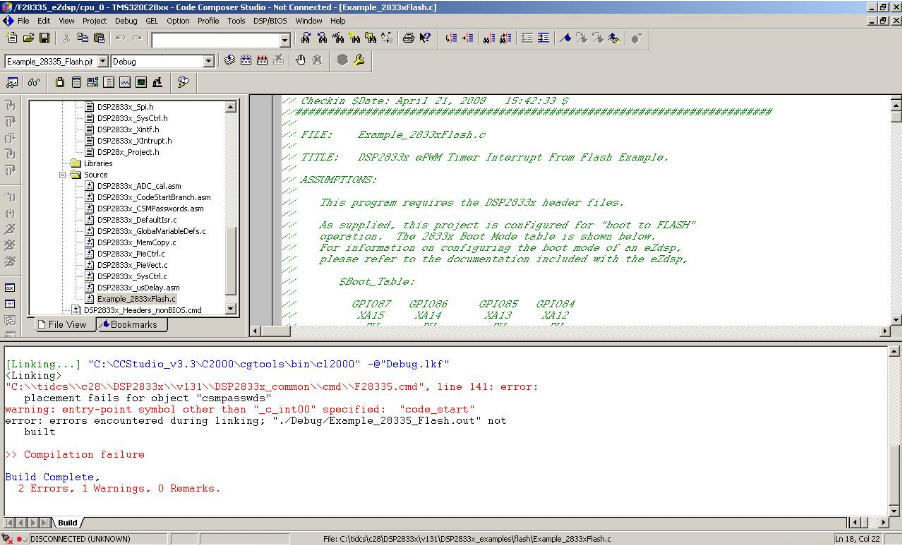Click the yellow wrench build options icon
Viewport: 902px width, 545px height.
(x=359, y=60)
